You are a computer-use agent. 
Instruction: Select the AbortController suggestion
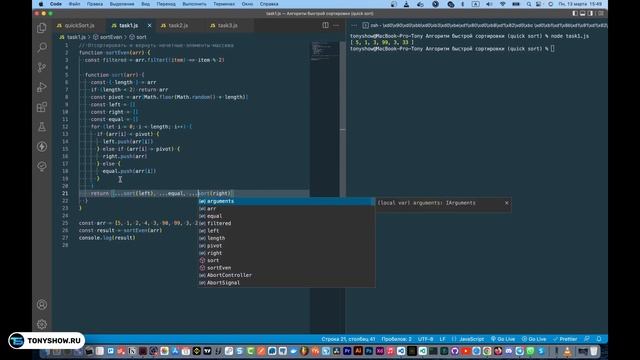click(x=286, y=275)
